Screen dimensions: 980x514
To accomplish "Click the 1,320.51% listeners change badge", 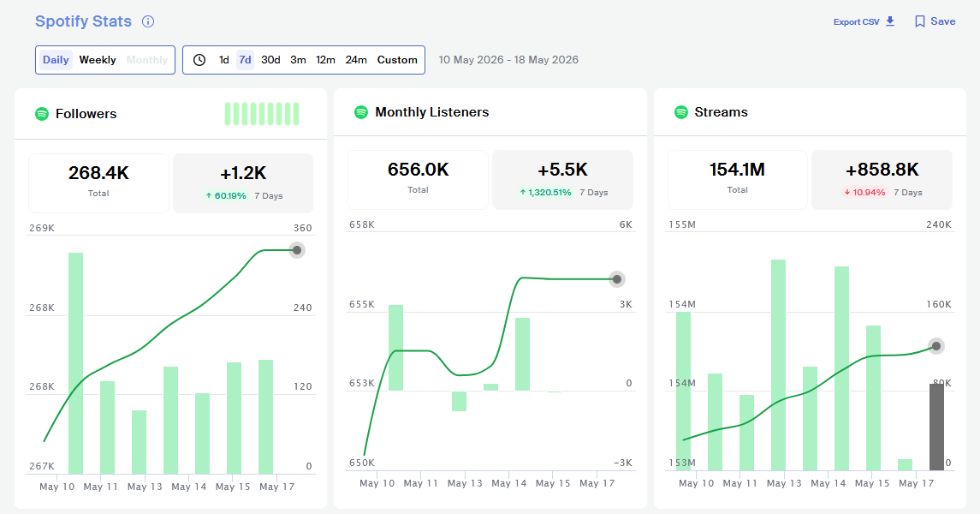I will click(545, 193).
